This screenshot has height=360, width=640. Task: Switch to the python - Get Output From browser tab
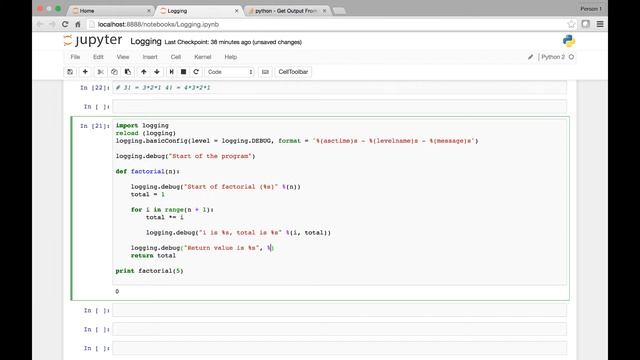pos(287,11)
